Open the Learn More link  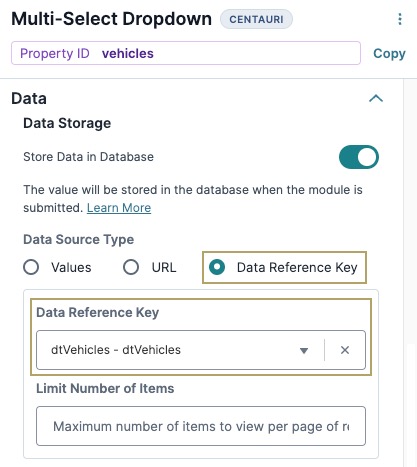click(119, 208)
